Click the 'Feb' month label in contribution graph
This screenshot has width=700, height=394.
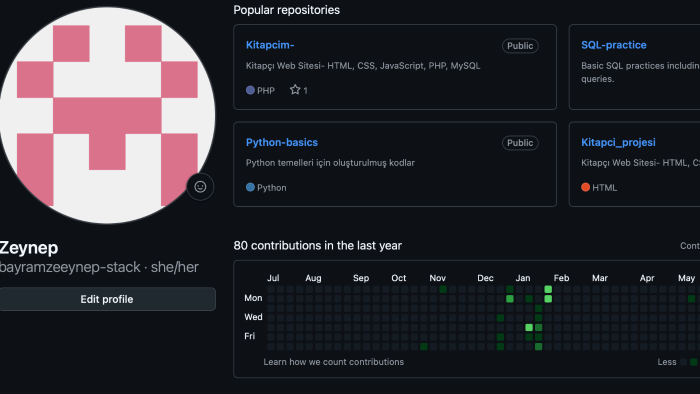(x=561, y=278)
